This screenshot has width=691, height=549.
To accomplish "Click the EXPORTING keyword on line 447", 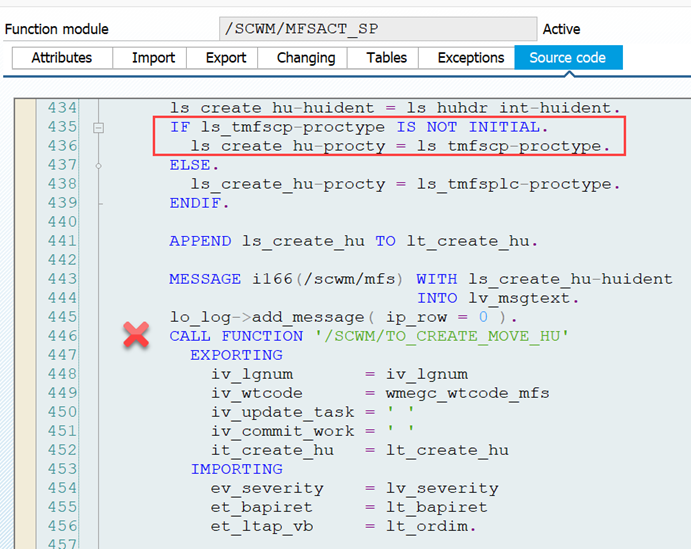I will pyautogui.click(x=236, y=355).
